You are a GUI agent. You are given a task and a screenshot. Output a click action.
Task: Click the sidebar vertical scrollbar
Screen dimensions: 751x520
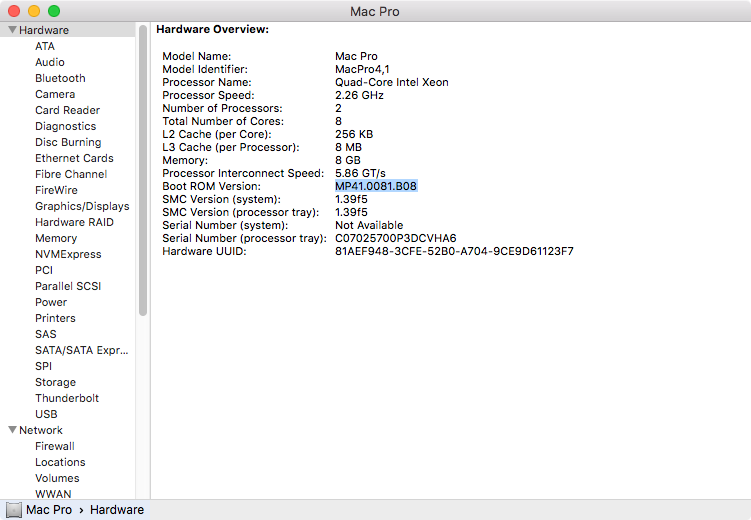pos(143,170)
